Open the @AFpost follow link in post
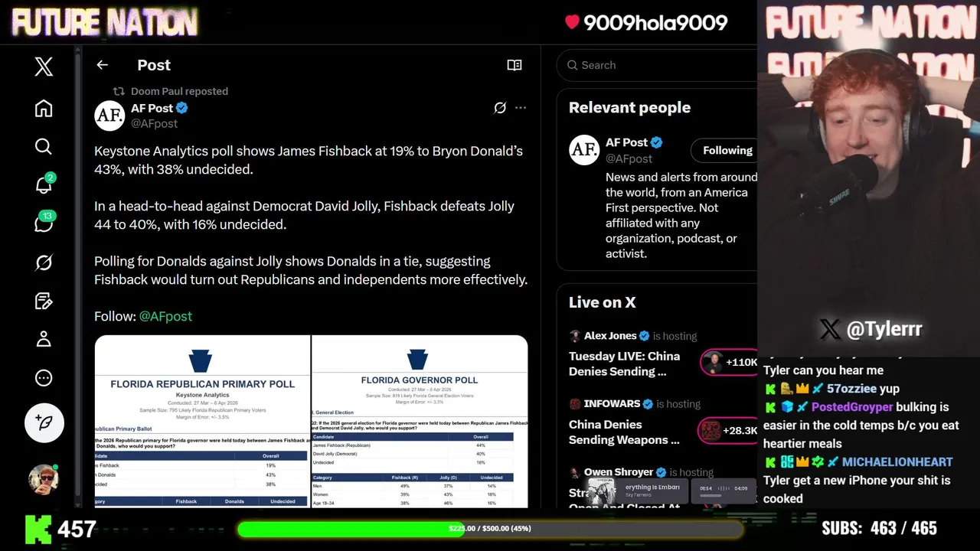Image resolution: width=980 pixels, height=551 pixels. tap(165, 316)
